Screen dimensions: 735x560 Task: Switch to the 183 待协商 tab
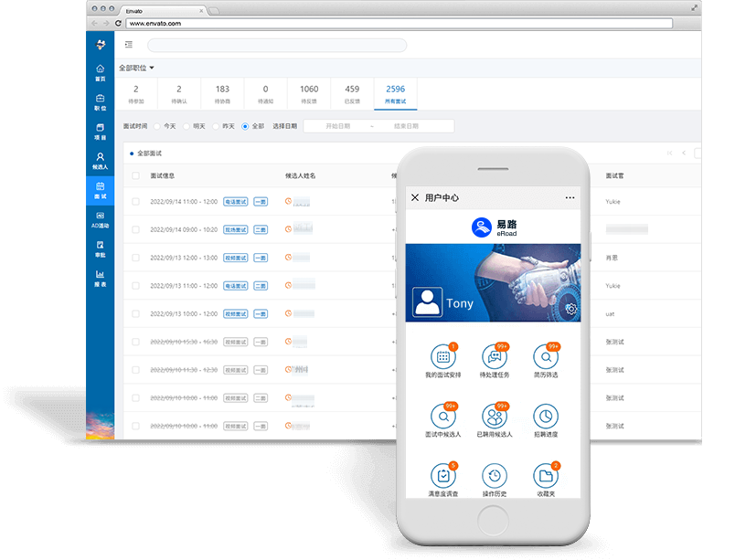point(222,93)
